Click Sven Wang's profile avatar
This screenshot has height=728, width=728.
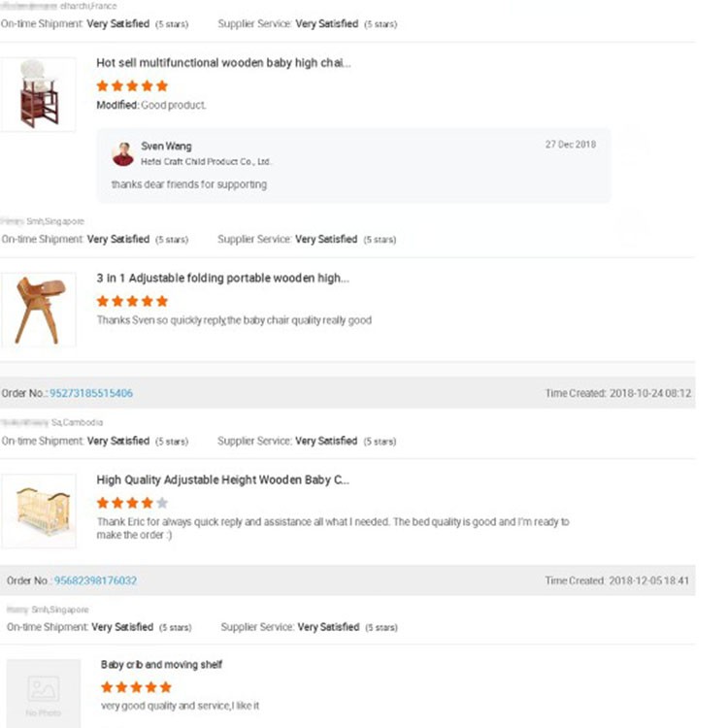123,154
